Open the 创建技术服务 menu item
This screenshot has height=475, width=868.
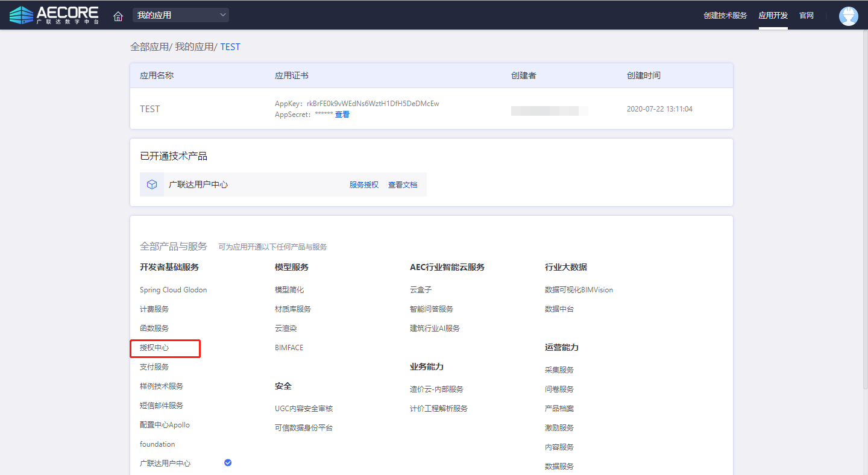725,16
